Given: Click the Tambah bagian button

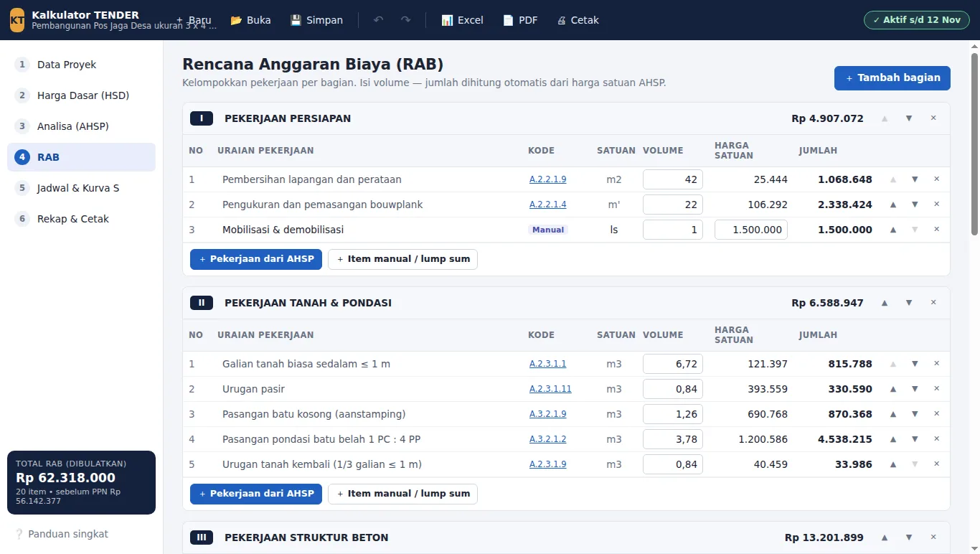Looking at the screenshot, I should (x=892, y=78).
